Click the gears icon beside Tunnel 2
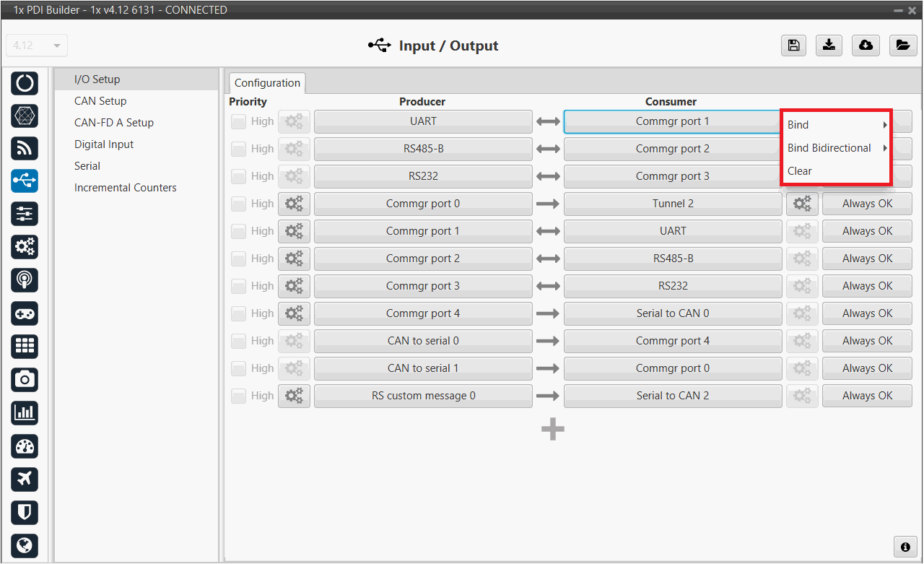The image size is (924, 564). [x=801, y=204]
